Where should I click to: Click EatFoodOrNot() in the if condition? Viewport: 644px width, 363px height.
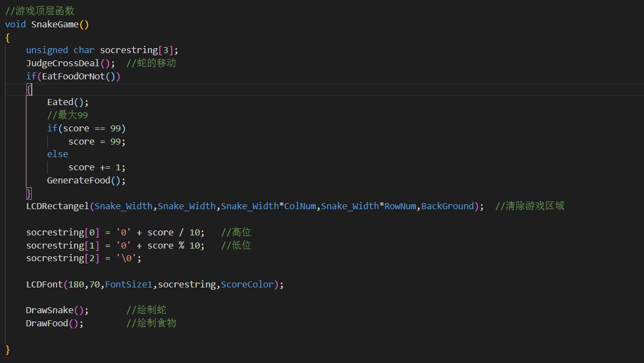(78, 77)
